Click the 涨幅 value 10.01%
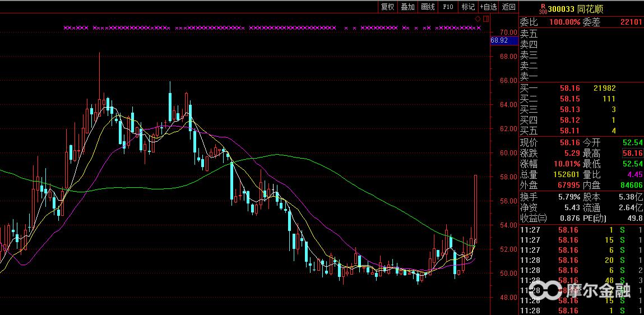The image size is (644, 315). click(567, 164)
